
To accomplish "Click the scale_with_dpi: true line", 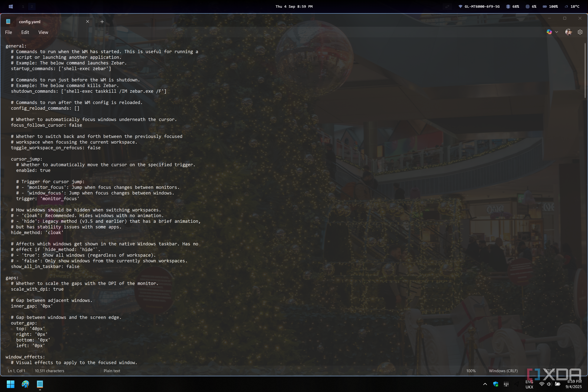I will coord(37,289).
